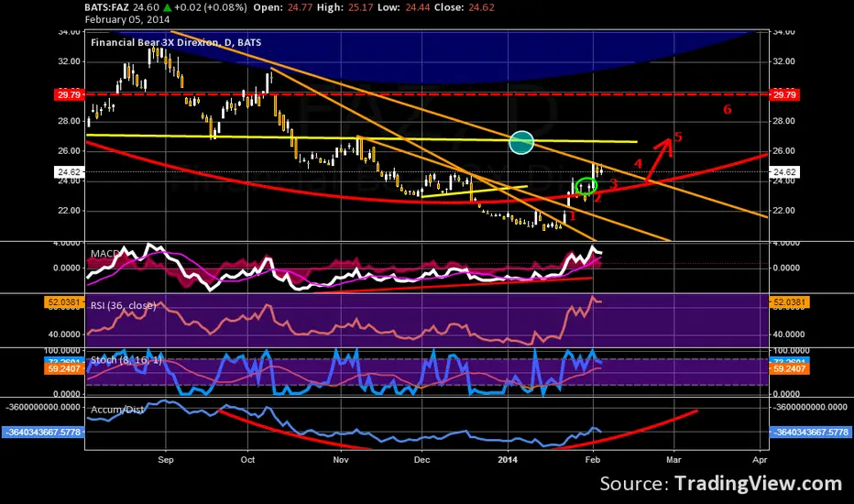
Task: Select the green ellipse around the candles
Action: coord(586,186)
